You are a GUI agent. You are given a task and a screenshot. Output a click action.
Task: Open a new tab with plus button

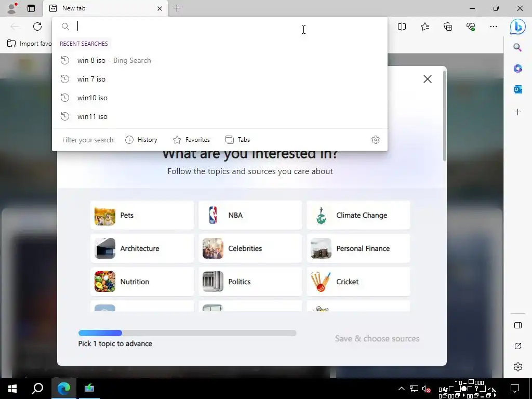(x=177, y=8)
